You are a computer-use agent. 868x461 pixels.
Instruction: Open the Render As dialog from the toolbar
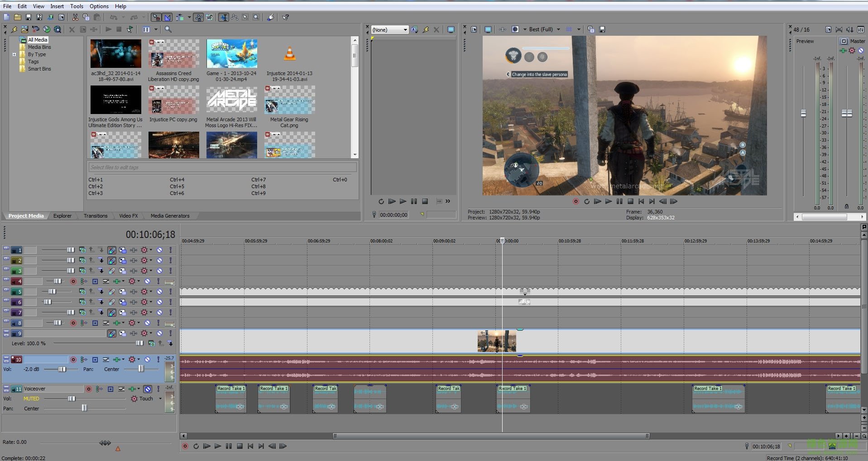point(39,17)
